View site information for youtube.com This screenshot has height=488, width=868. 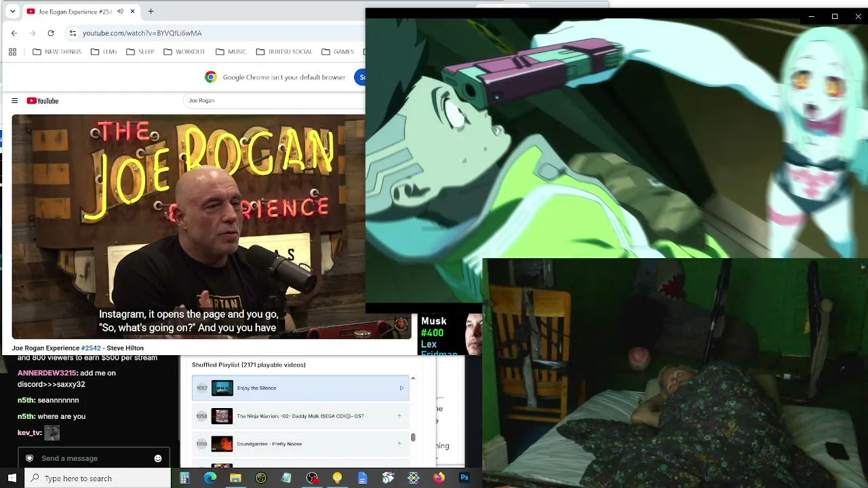tap(73, 33)
